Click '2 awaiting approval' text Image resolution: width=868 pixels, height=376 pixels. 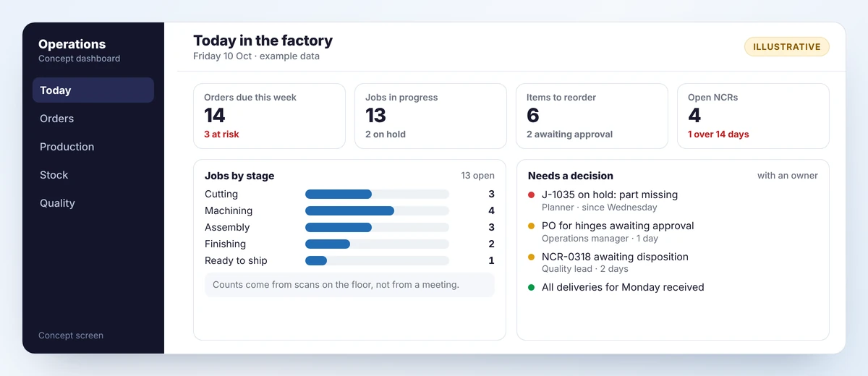(569, 134)
